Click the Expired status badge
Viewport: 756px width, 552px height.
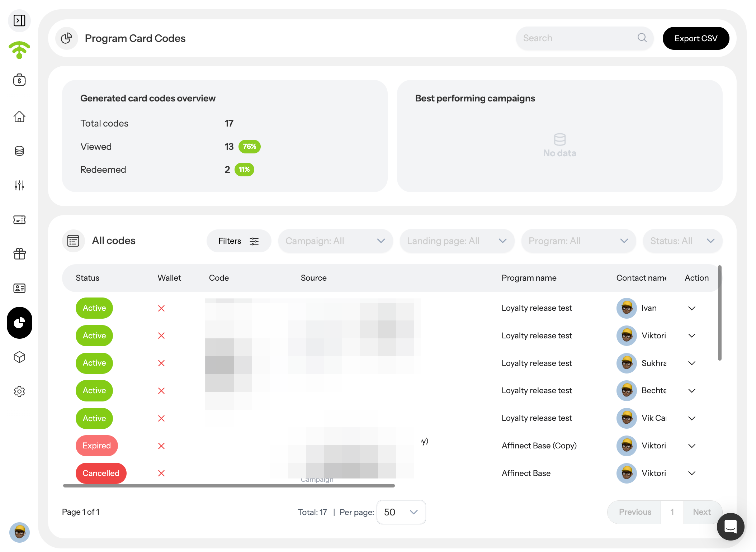click(x=96, y=446)
